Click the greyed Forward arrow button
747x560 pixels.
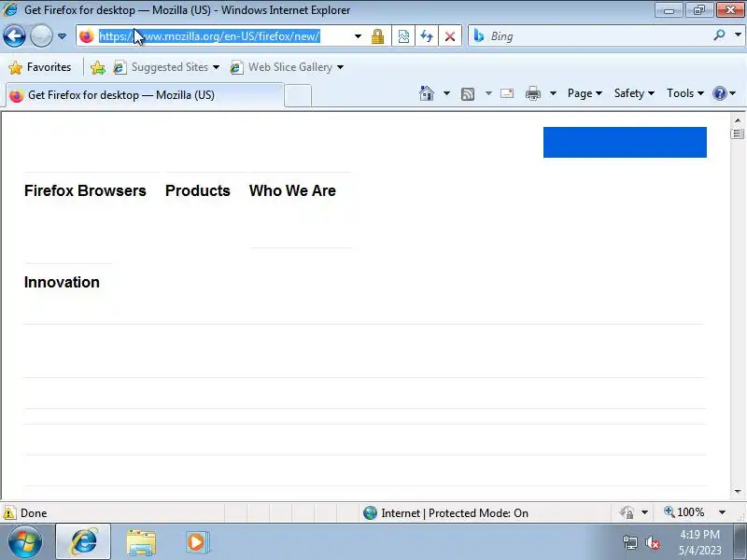(x=41, y=36)
